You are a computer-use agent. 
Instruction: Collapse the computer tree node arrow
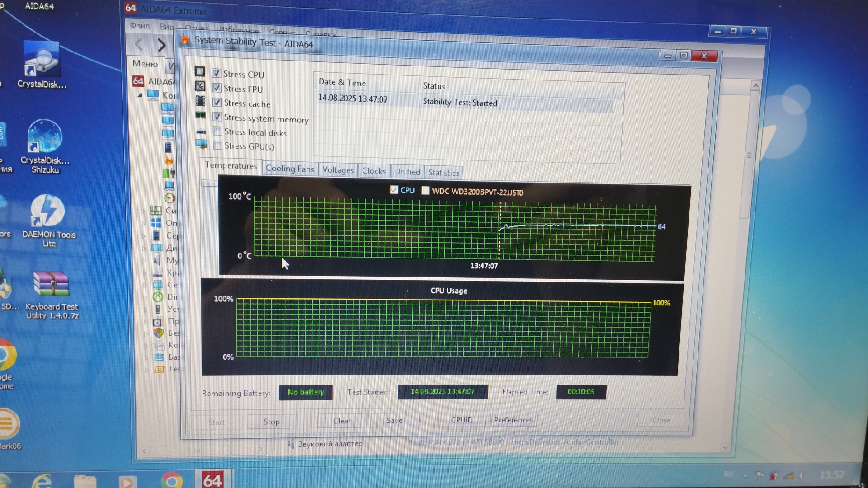tap(140, 95)
